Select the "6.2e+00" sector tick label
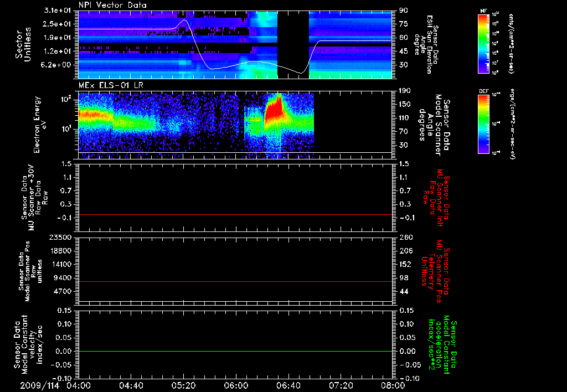 click(x=57, y=65)
